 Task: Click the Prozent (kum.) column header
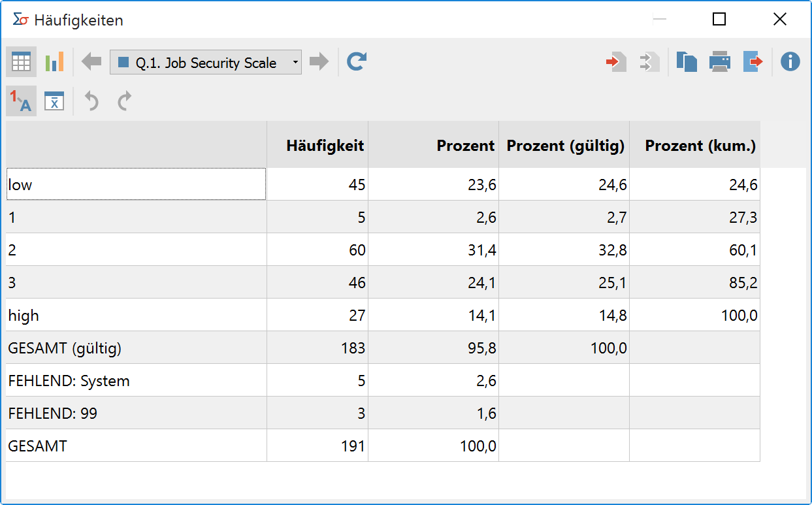pyautogui.click(x=695, y=144)
